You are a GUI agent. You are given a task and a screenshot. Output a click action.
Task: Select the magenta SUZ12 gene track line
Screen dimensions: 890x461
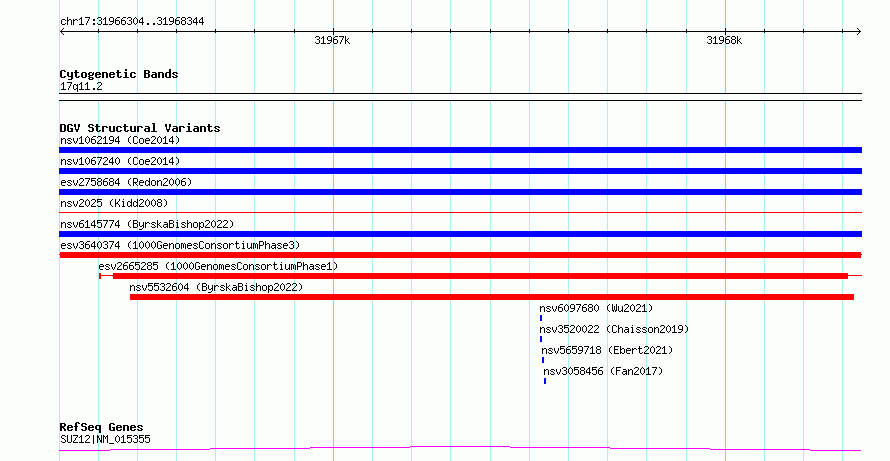point(460,449)
